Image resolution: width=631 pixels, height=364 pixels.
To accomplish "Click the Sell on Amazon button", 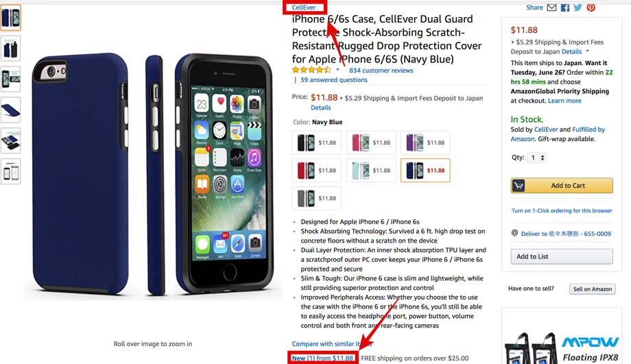I will pyautogui.click(x=593, y=289).
